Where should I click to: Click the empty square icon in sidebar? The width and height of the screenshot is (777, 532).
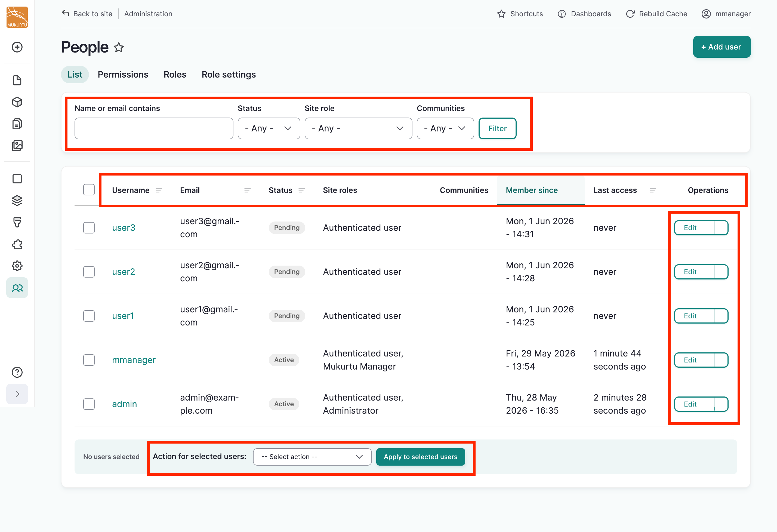[17, 179]
